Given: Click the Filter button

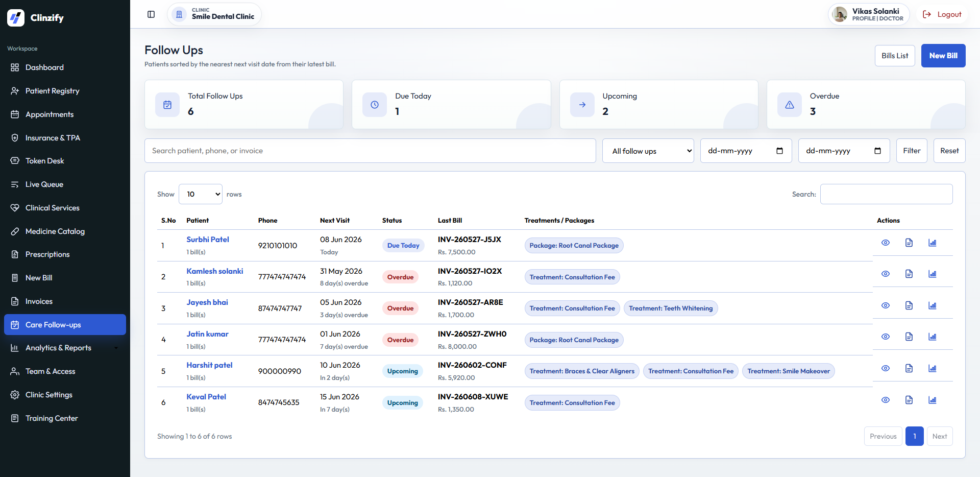Looking at the screenshot, I should point(912,151).
